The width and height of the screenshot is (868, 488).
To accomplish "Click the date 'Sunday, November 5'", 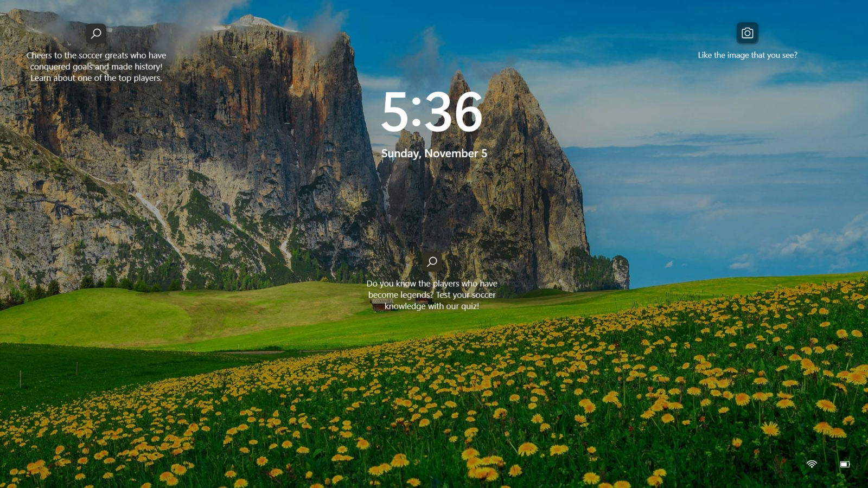I will point(434,153).
